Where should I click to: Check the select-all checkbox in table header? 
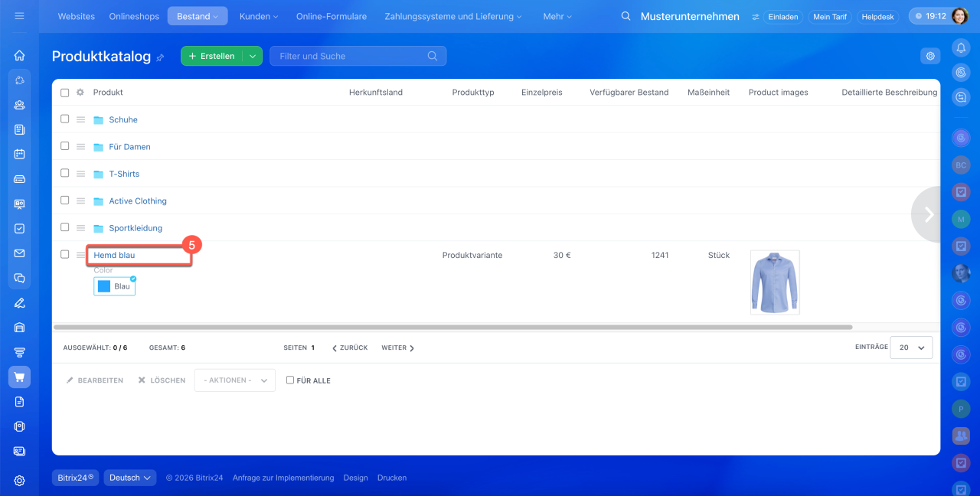[x=65, y=93]
